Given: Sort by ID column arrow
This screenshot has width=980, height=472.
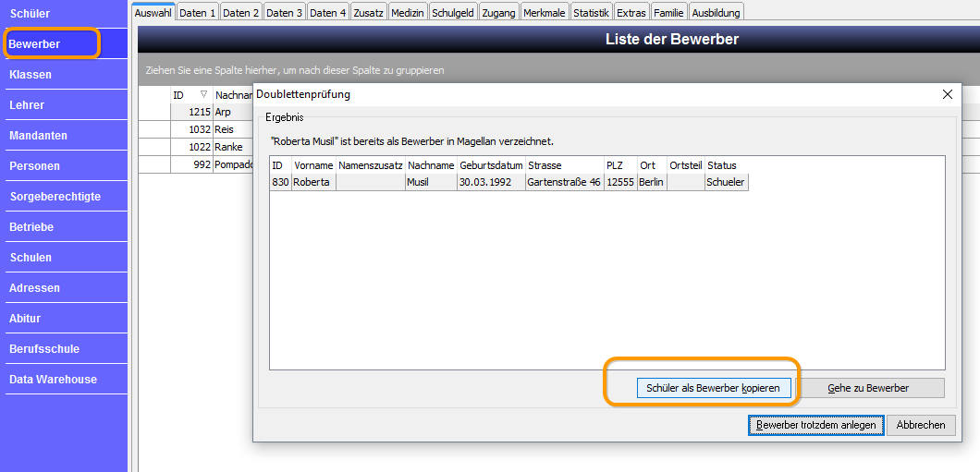Looking at the screenshot, I should coord(203,95).
